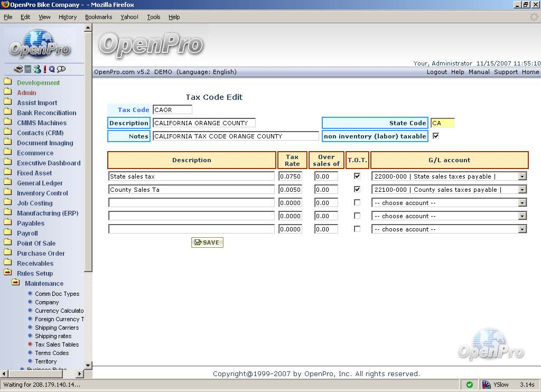Click the Tax Code input field
Image resolution: width=541 pixels, height=392 pixels.
point(172,110)
